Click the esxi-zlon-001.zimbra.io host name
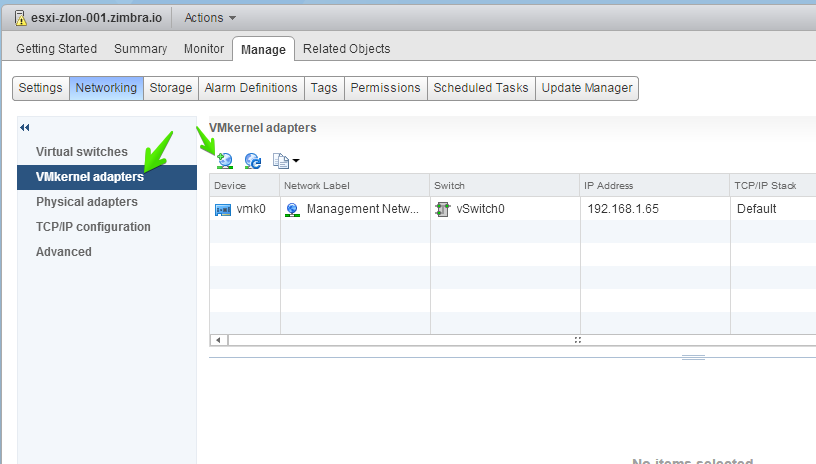816x464 pixels. [96, 18]
